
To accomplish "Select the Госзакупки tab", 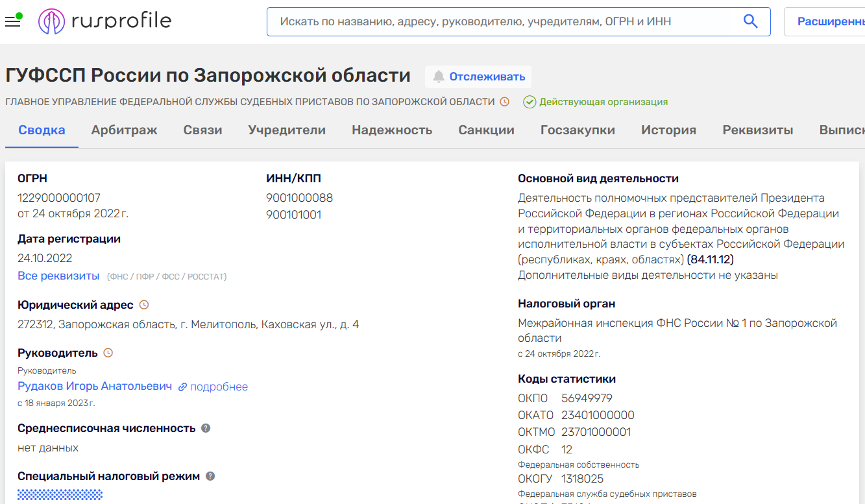I will coord(578,130).
